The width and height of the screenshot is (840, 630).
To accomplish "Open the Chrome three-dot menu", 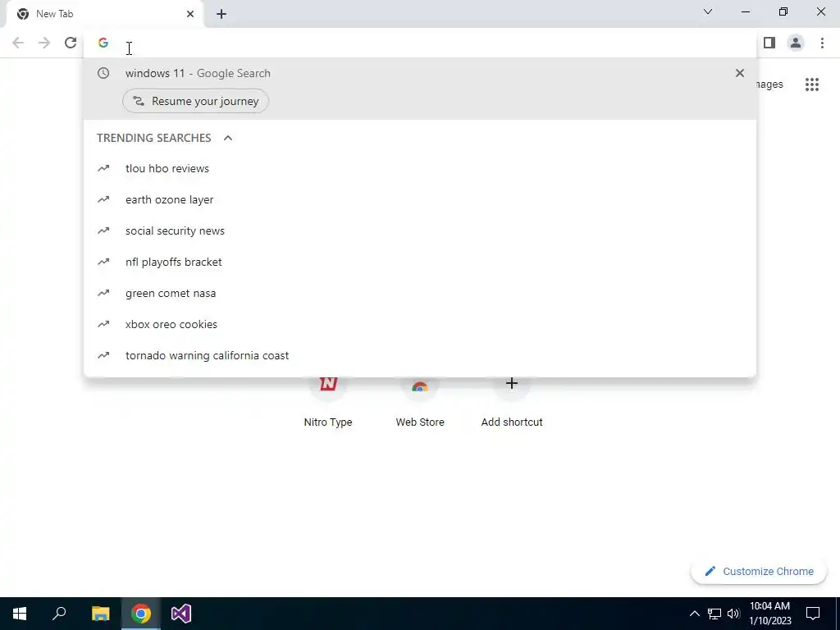I will tap(822, 43).
